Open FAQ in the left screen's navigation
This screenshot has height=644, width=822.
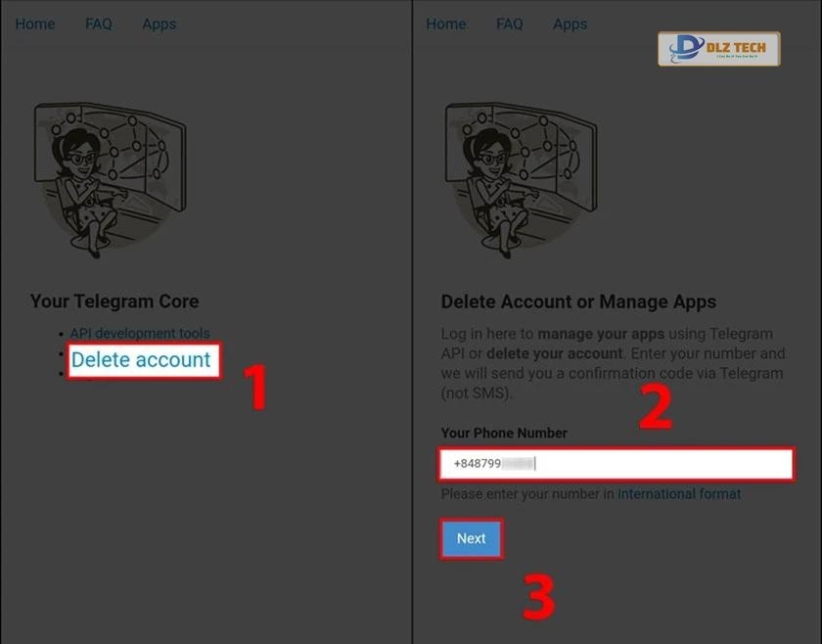(99, 24)
